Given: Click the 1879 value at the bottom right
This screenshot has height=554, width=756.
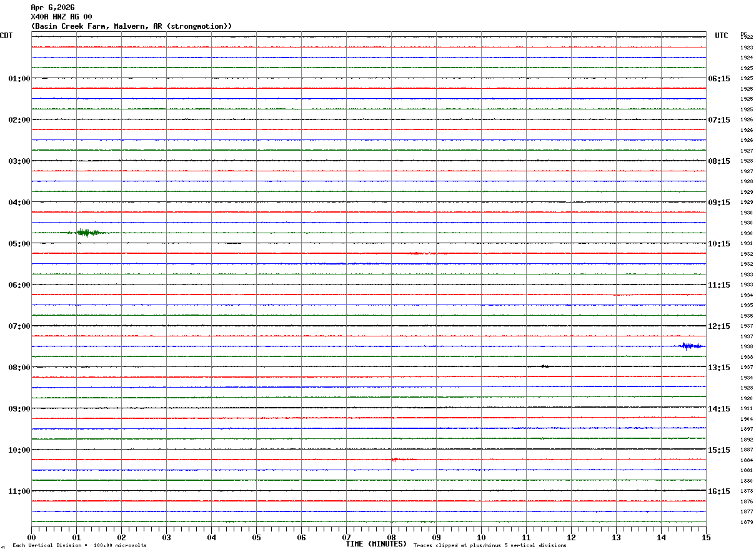Looking at the screenshot, I should [x=746, y=522].
